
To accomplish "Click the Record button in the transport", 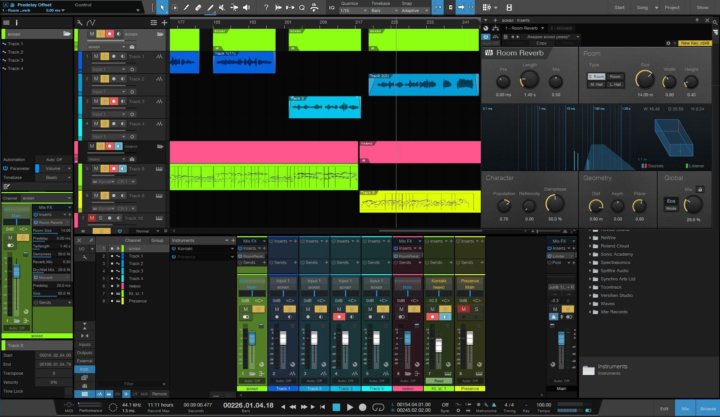I will point(364,407).
